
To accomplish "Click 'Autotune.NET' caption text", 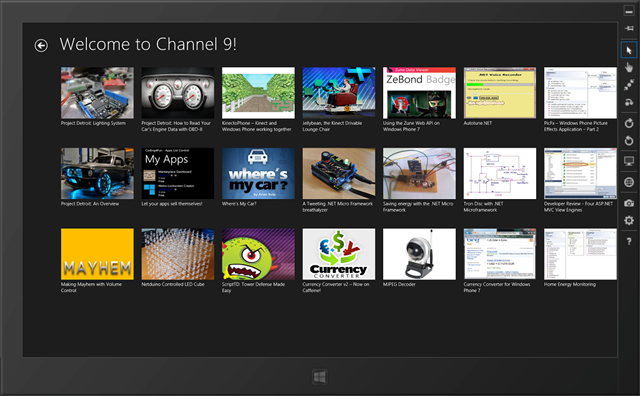I will (478, 123).
